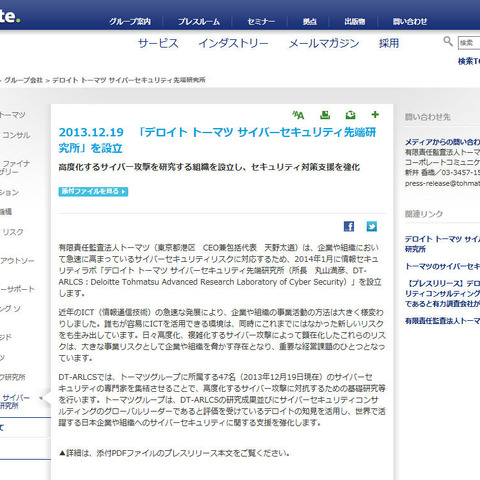Follow the グループ会社 breadcrumb link
This screenshot has width=480, height=480.
click(23, 80)
